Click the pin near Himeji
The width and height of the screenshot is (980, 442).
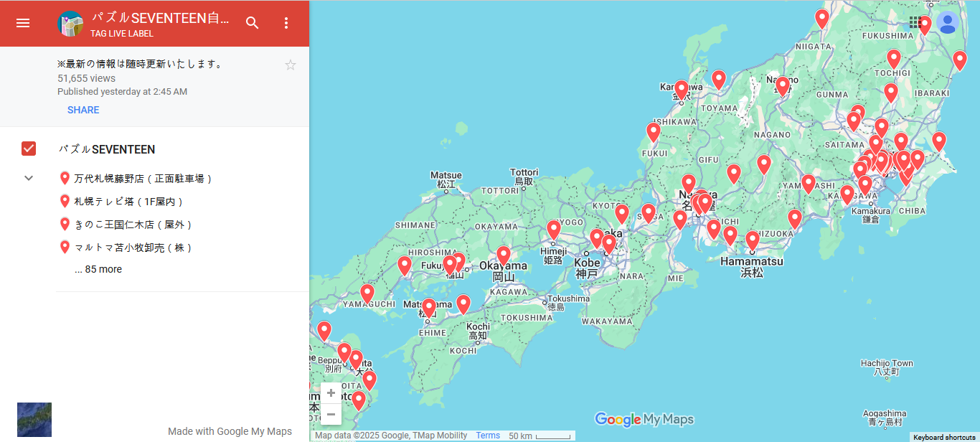(554, 231)
